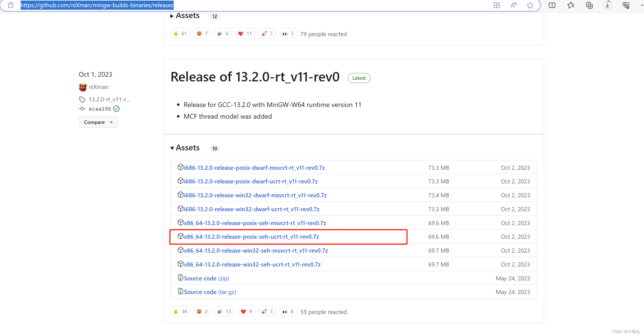Download Source code (tar.gz)

[x=210, y=292]
